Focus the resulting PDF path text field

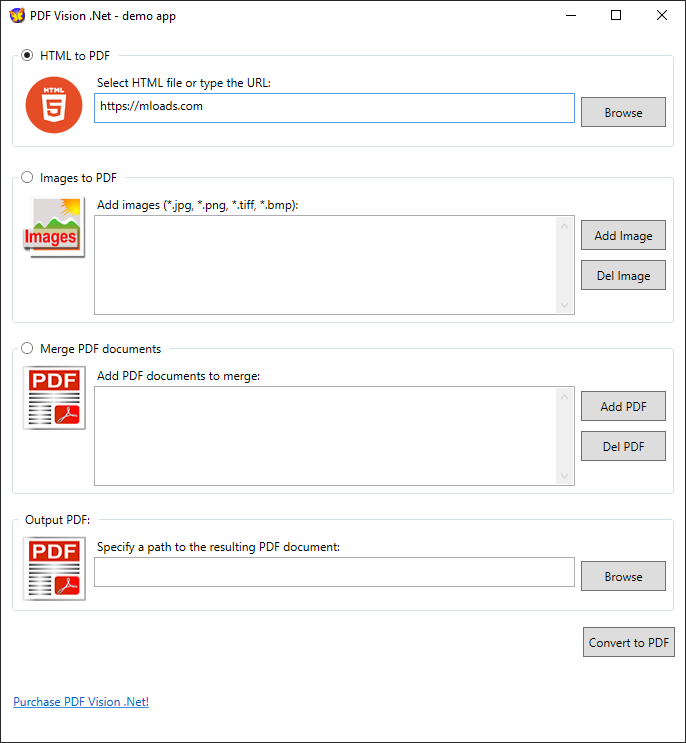(334, 572)
